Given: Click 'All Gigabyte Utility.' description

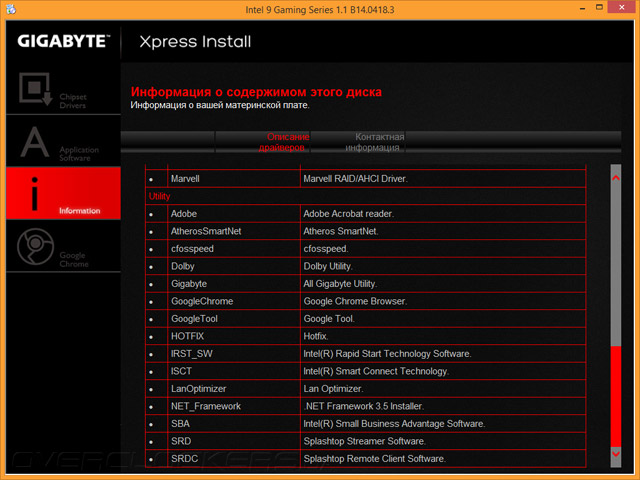Looking at the screenshot, I should [x=340, y=284].
